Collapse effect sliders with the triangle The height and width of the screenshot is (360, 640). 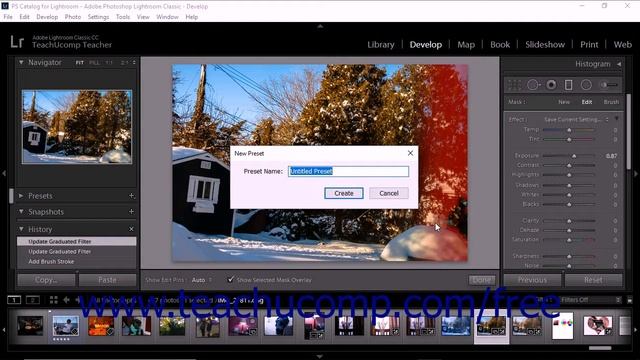click(x=617, y=119)
